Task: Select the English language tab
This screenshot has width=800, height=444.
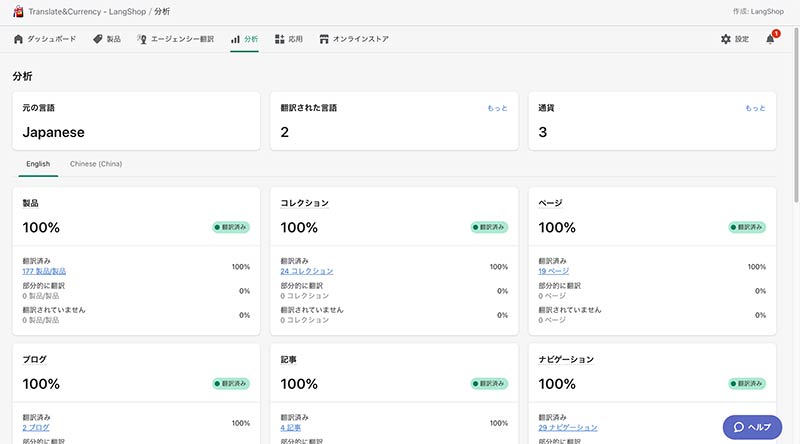Action: pyautogui.click(x=38, y=163)
